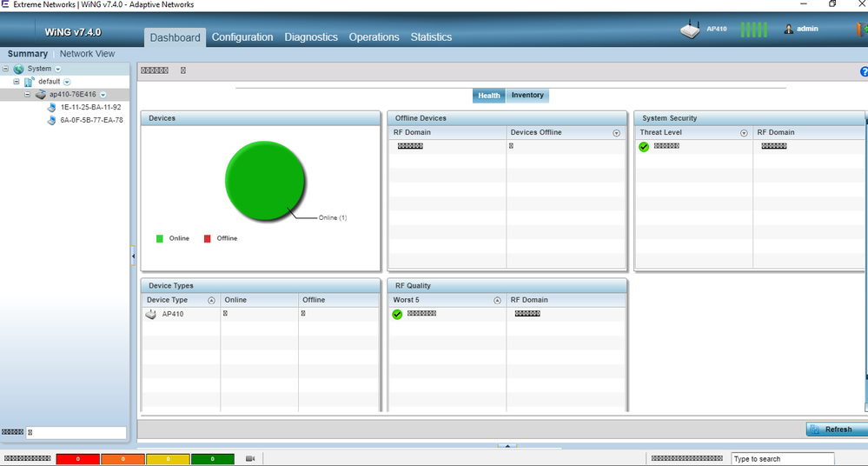Image resolution: width=868 pixels, height=466 pixels.
Task: Click the tree search field bottom-left
Action: coord(76,432)
